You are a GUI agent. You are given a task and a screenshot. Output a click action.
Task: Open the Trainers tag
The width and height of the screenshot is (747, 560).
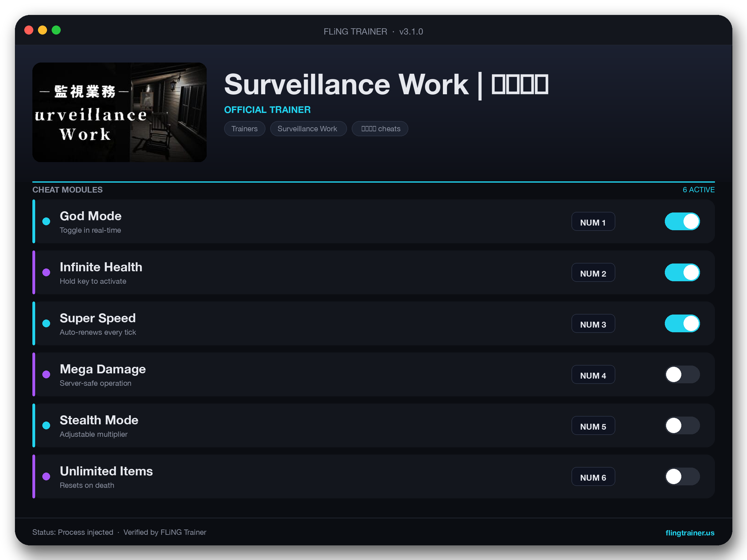coord(245,128)
